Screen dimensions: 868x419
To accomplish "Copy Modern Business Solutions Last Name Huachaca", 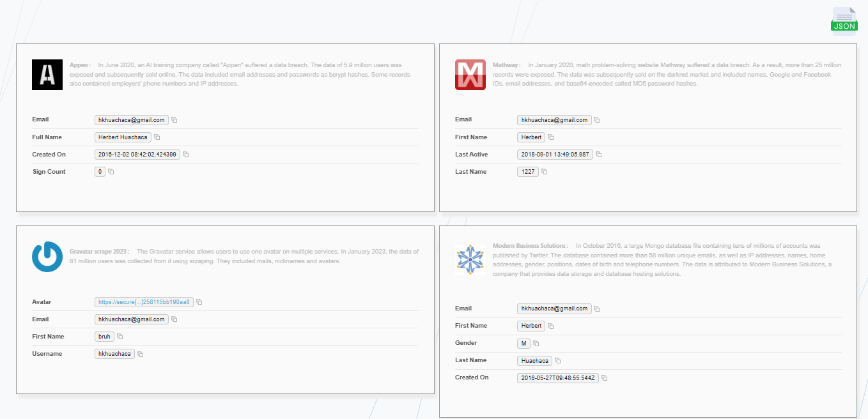I will [x=558, y=361].
